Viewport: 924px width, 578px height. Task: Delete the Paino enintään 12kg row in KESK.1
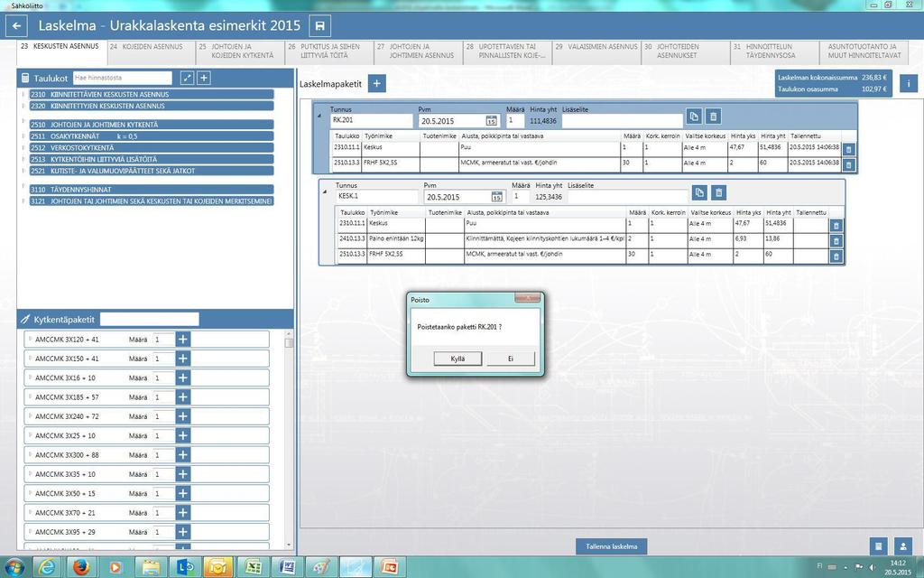pyautogui.click(x=836, y=240)
